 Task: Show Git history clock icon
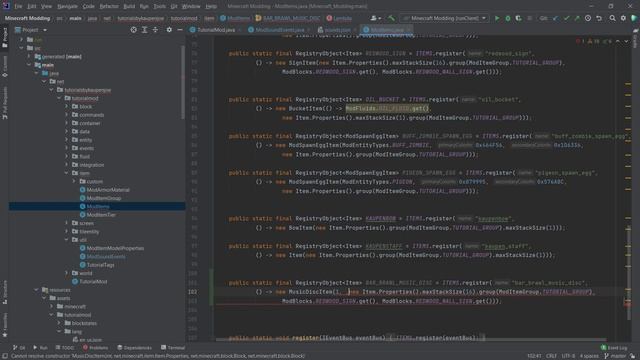(x=588, y=18)
